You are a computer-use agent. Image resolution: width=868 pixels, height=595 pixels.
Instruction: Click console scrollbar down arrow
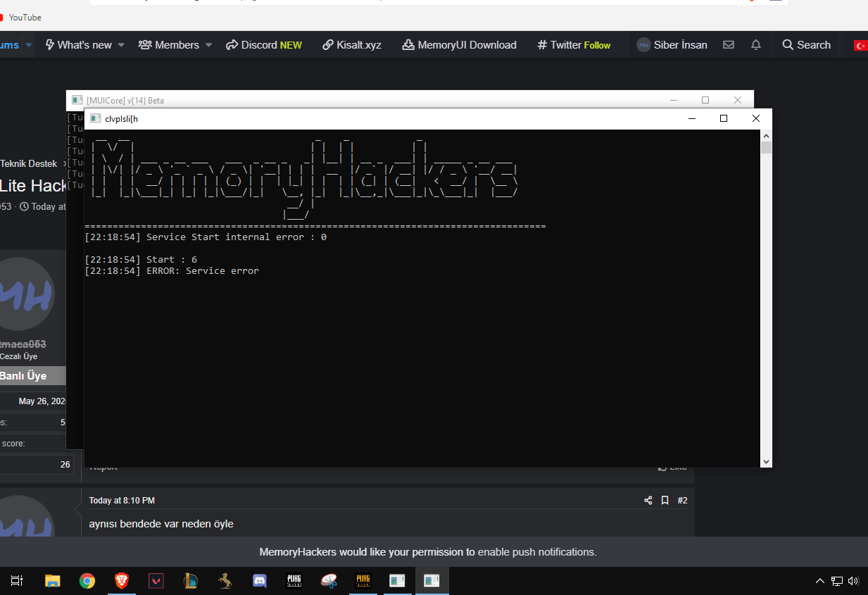tap(766, 462)
